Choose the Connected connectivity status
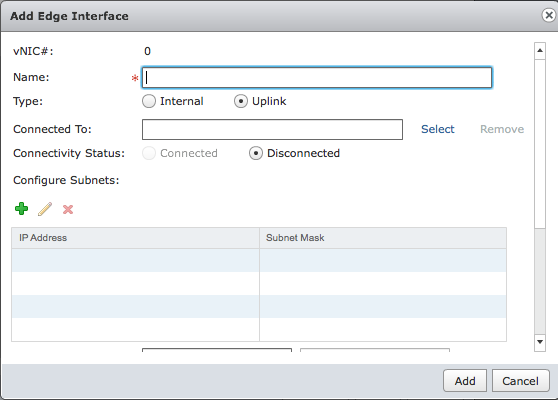 149,153
